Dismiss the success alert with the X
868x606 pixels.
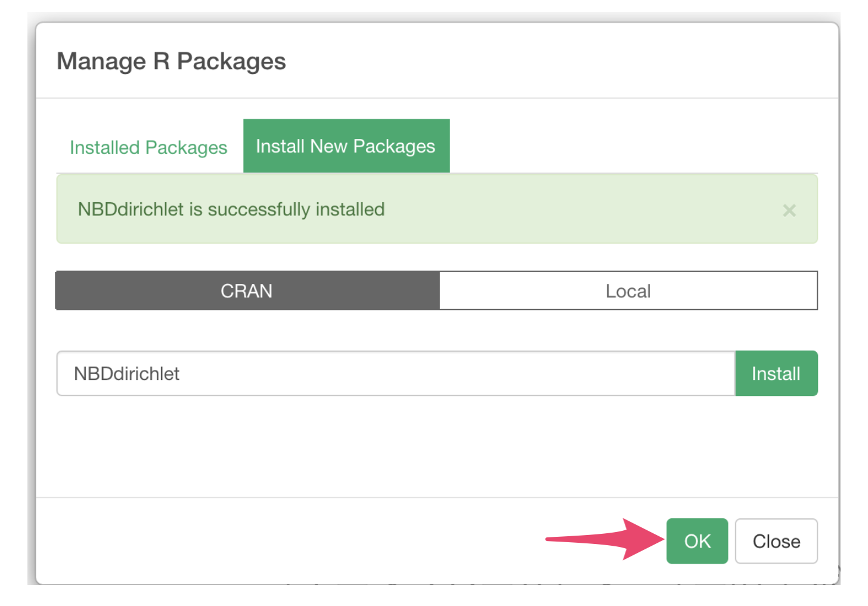tap(789, 210)
